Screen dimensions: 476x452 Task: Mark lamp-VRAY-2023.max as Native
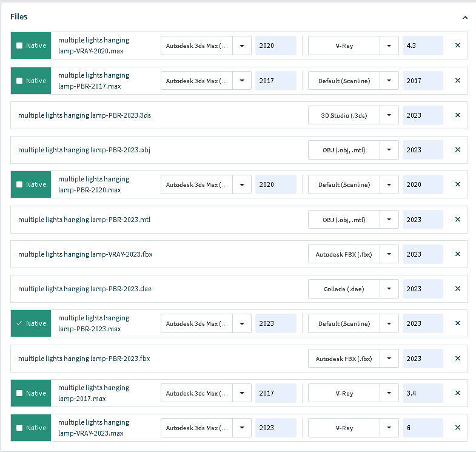click(20, 428)
